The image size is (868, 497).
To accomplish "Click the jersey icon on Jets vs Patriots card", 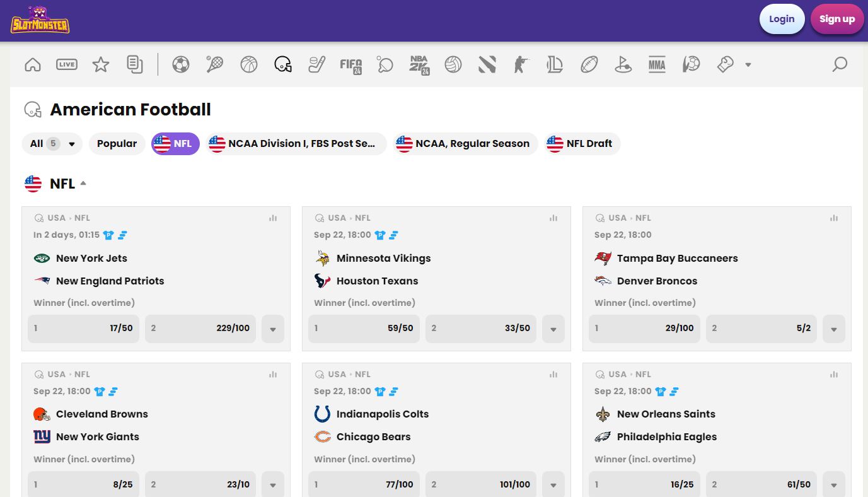I will pyautogui.click(x=108, y=235).
